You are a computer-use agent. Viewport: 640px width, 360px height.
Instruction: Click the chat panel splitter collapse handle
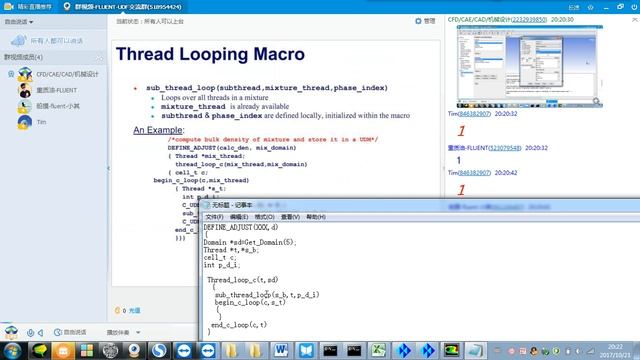[x=444, y=168]
